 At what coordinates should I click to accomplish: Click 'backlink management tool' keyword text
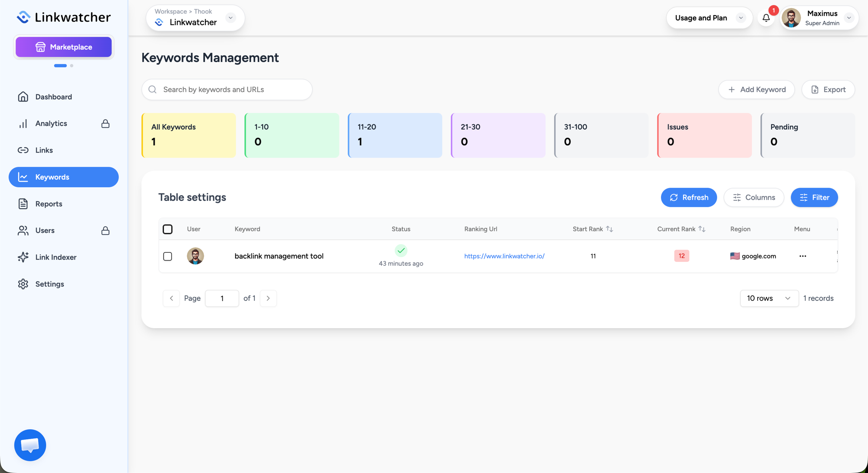279,256
